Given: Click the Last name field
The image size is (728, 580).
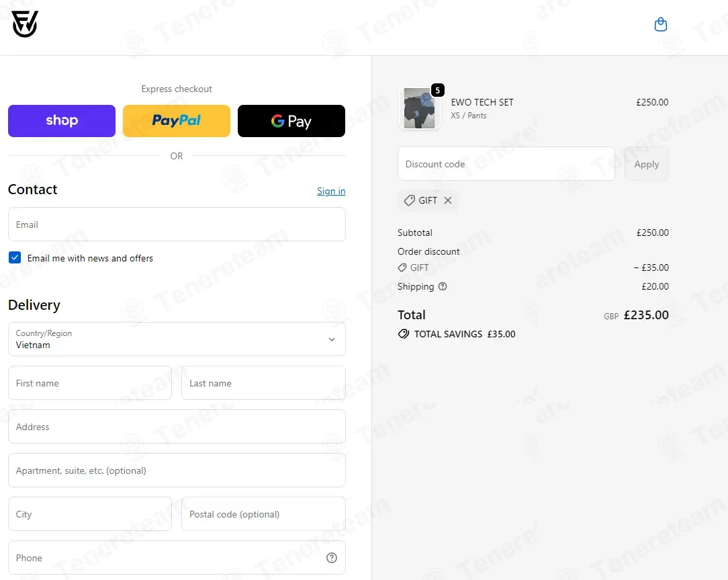Looking at the screenshot, I should (263, 383).
